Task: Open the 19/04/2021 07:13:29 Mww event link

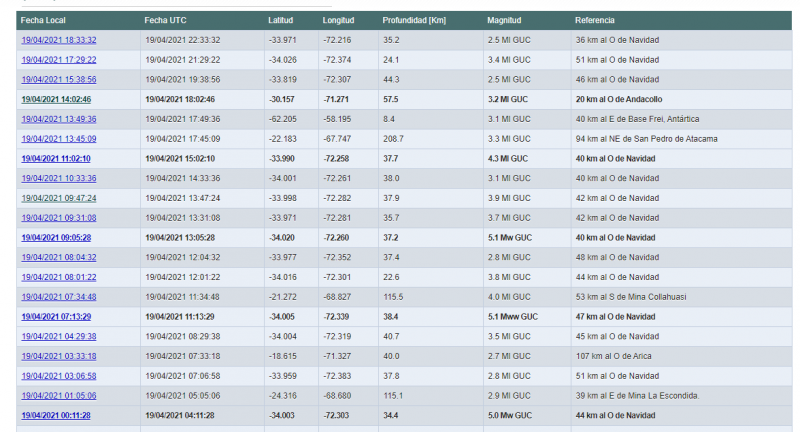Action: pos(56,316)
